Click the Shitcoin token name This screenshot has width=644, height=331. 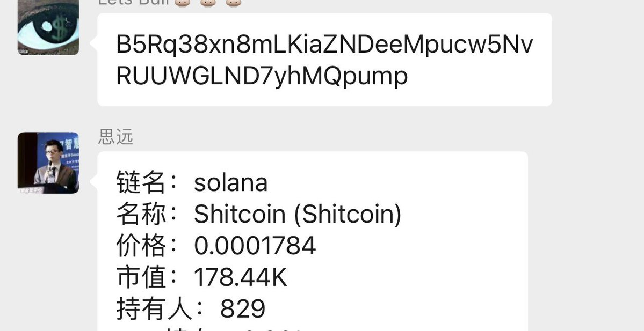click(240, 214)
